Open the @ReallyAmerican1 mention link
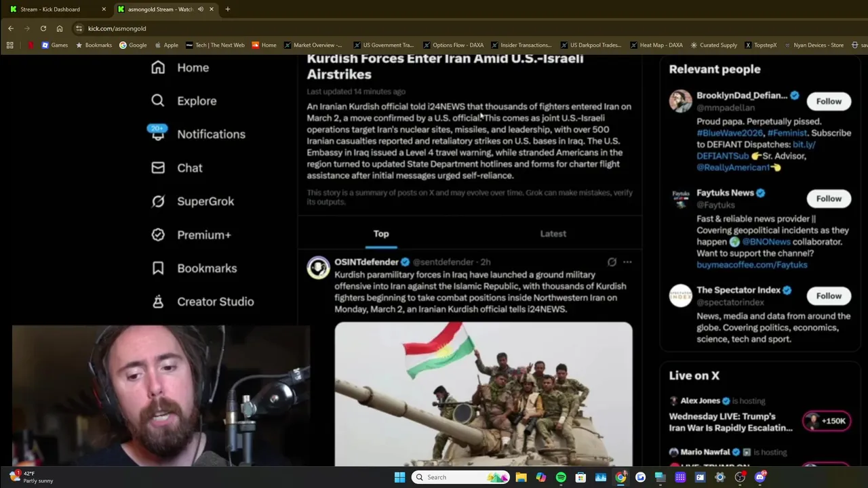The width and height of the screenshot is (868, 488). point(734,167)
